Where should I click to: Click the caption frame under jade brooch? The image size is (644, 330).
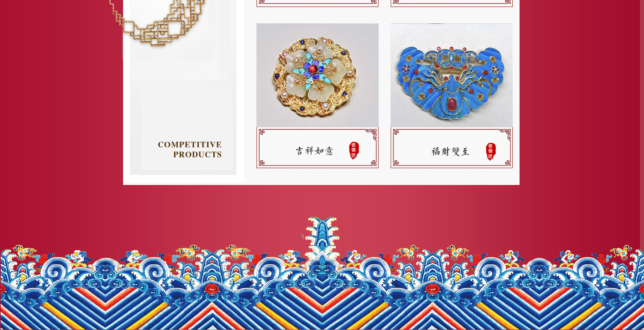pyautogui.click(x=317, y=148)
